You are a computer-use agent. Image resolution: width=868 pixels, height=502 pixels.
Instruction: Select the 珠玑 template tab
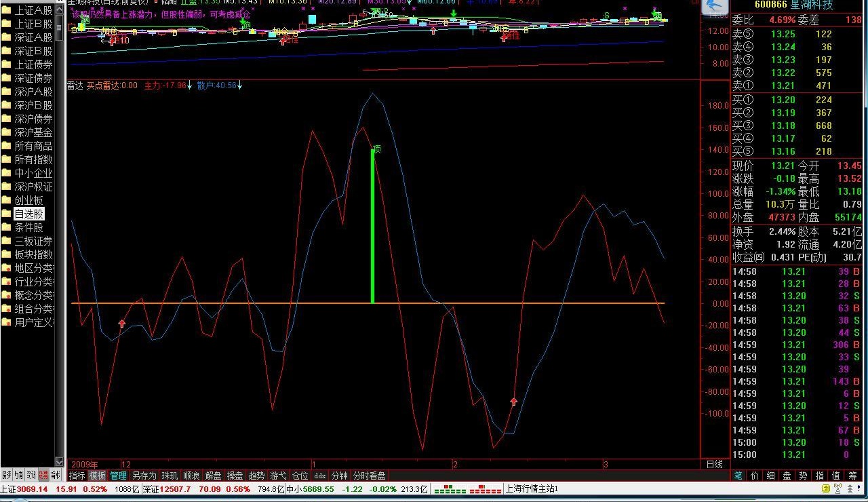[x=170, y=476]
